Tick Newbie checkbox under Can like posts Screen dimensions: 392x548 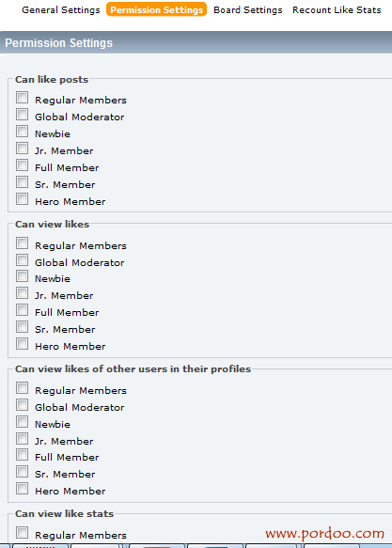pos(22,132)
